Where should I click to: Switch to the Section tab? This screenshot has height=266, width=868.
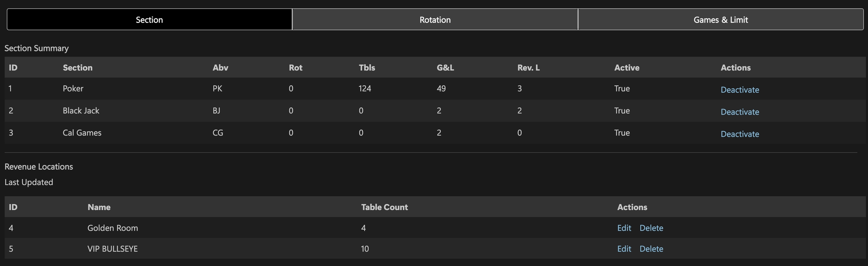(x=149, y=20)
